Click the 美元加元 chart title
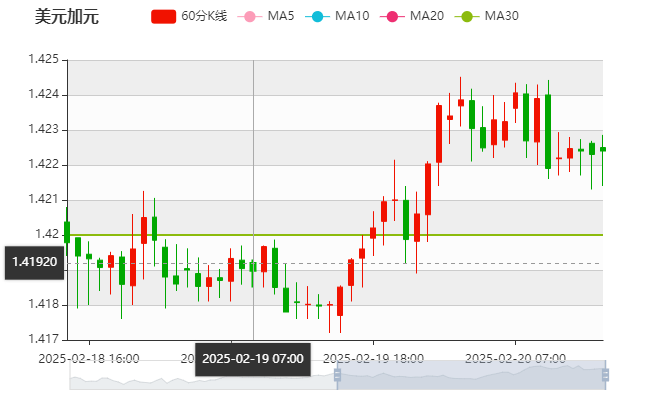The height and width of the screenshot is (400, 670). coord(67,17)
